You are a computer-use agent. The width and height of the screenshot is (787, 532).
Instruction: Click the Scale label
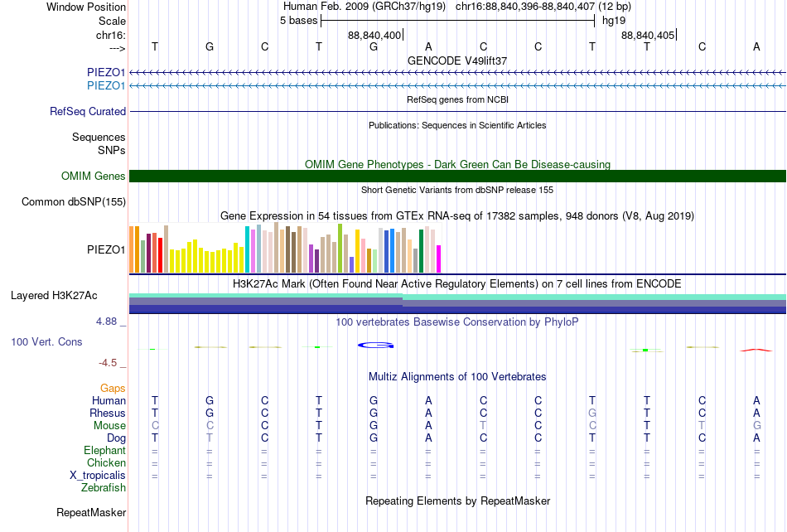click(x=113, y=21)
